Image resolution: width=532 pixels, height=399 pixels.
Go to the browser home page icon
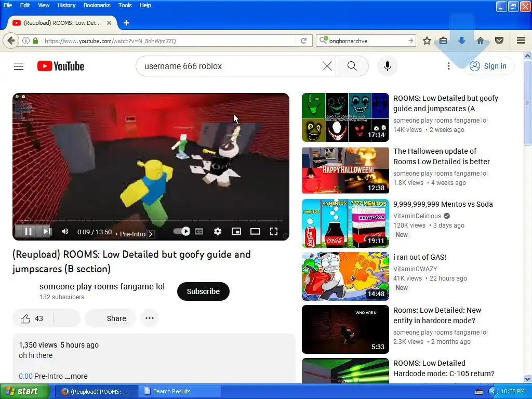pyautogui.click(x=481, y=41)
